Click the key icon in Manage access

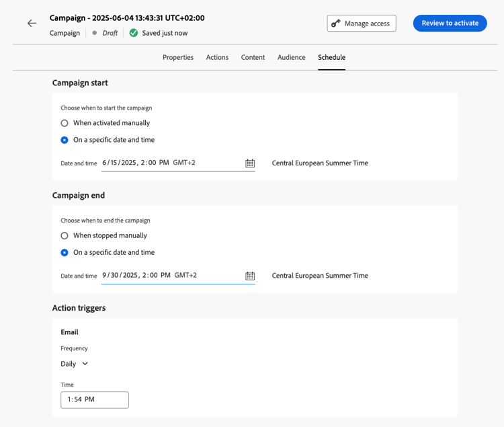point(336,24)
